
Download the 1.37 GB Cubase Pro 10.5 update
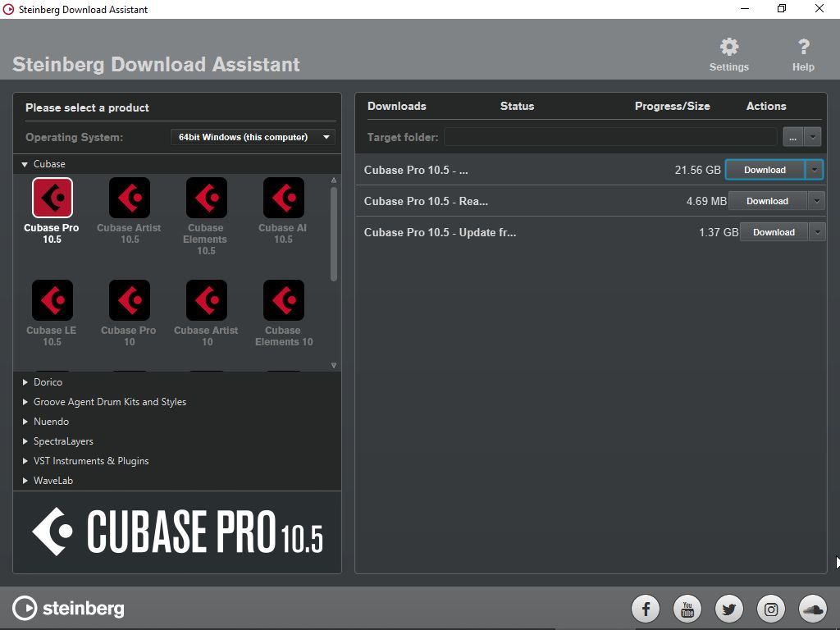click(x=774, y=232)
